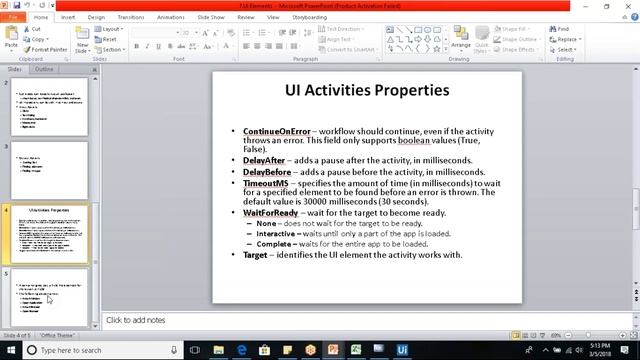Screen dimensions: 640x360
Task: Clear all formatting eraser icon
Action: pyautogui.click(x=231, y=33)
